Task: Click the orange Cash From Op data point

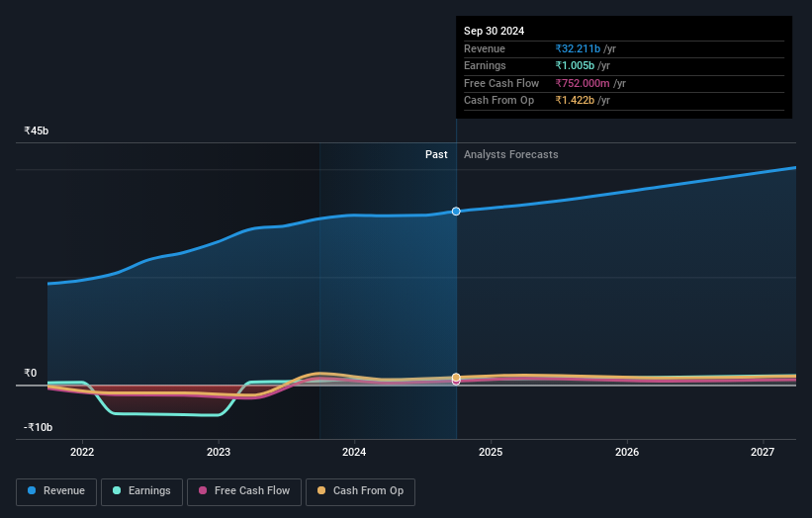Action: (456, 378)
